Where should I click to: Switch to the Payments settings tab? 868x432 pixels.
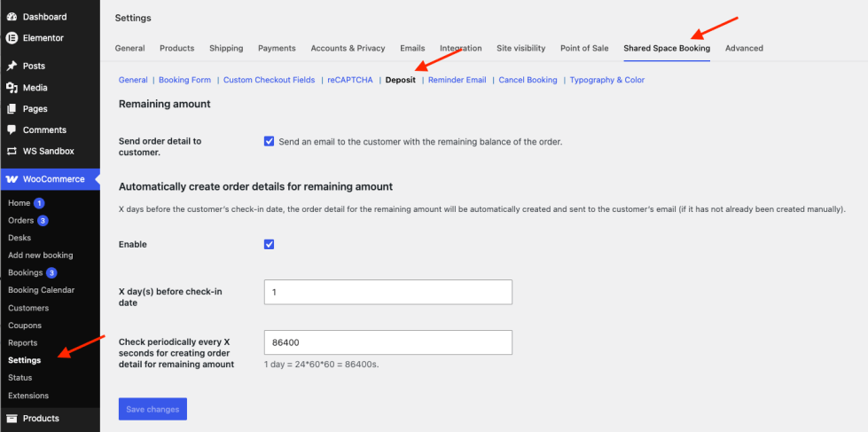(x=277, y=48)
